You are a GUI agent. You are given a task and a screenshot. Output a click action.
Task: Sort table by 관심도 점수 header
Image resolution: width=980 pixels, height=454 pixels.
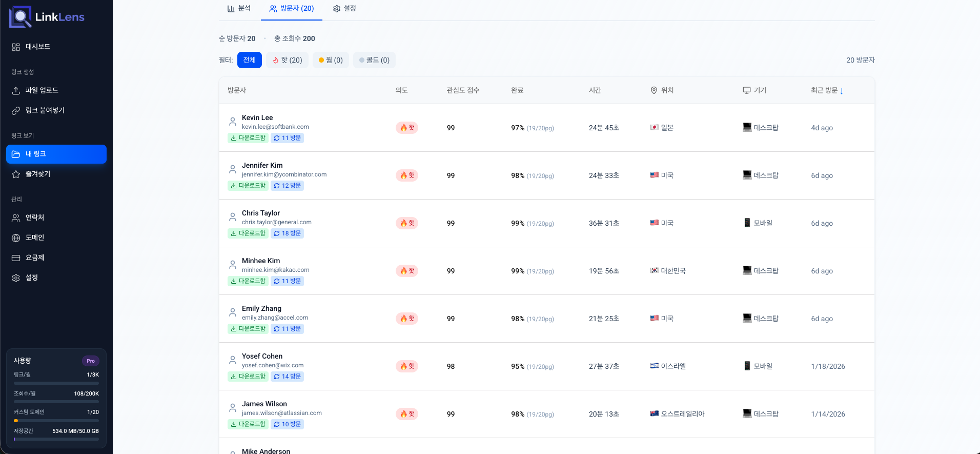coord(463,90)
